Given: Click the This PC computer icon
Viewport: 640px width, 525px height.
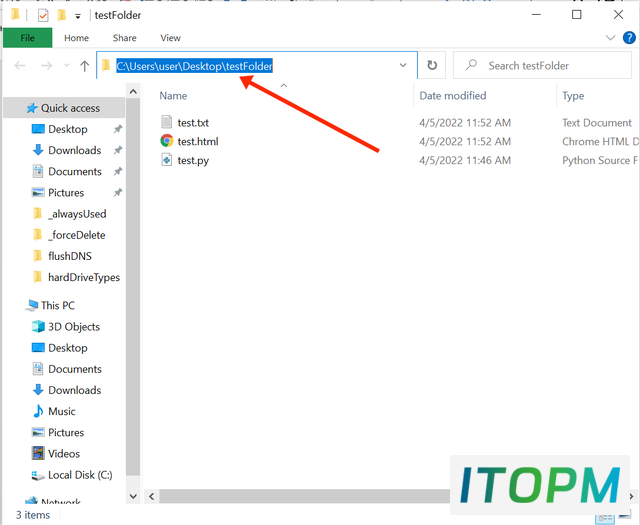Looking at the screenshot, I should tap(32, 305).
